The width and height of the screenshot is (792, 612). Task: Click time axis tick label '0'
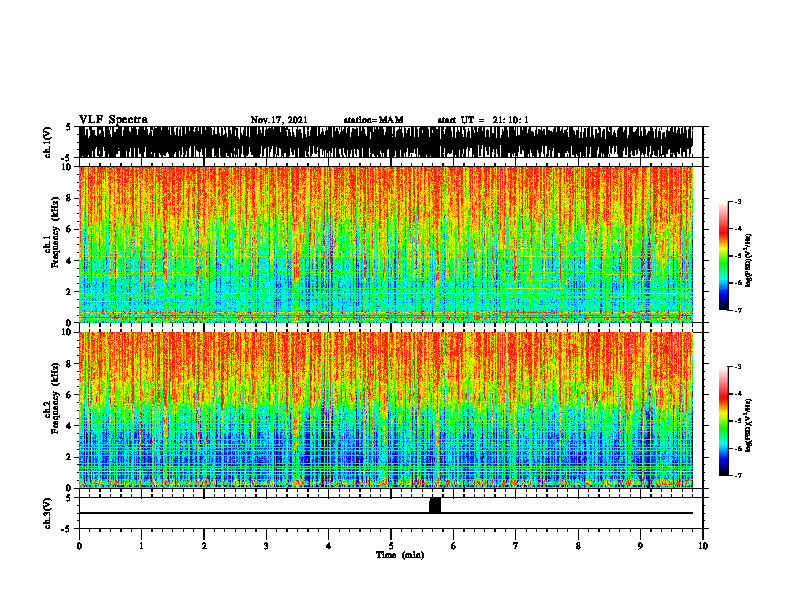pyautogui.click(x=79, y=546)
